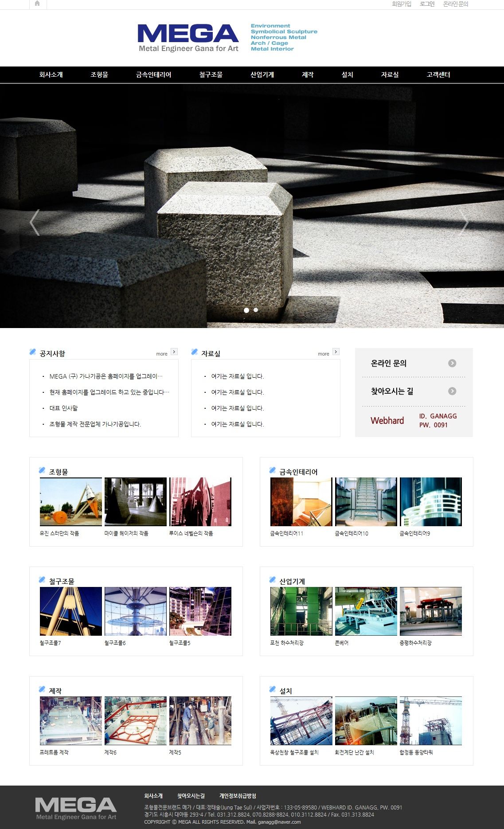504x829 pixels.
Task: Click arrow icon next to 찾아오시는 길
Action: coord(452,391)
